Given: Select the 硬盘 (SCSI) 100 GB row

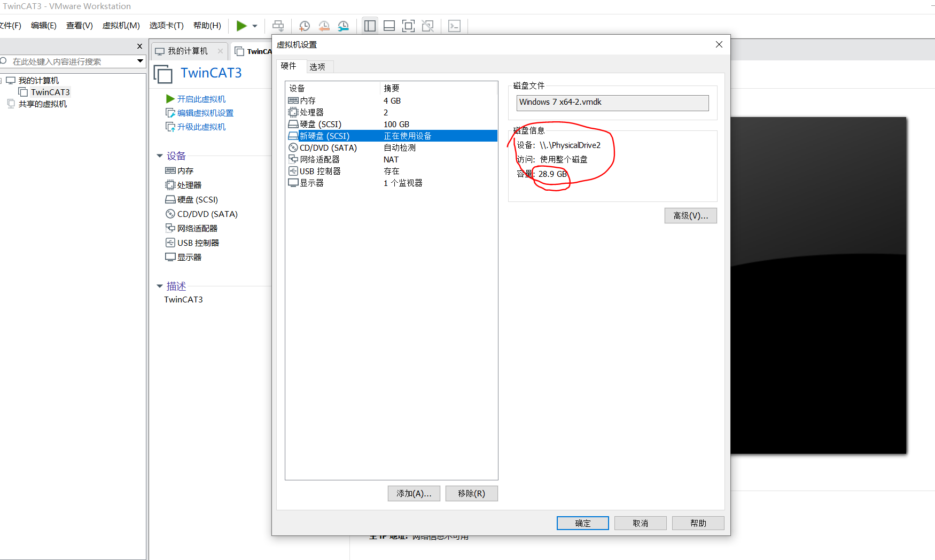Looking at the screenshot, I should point(392,124).
